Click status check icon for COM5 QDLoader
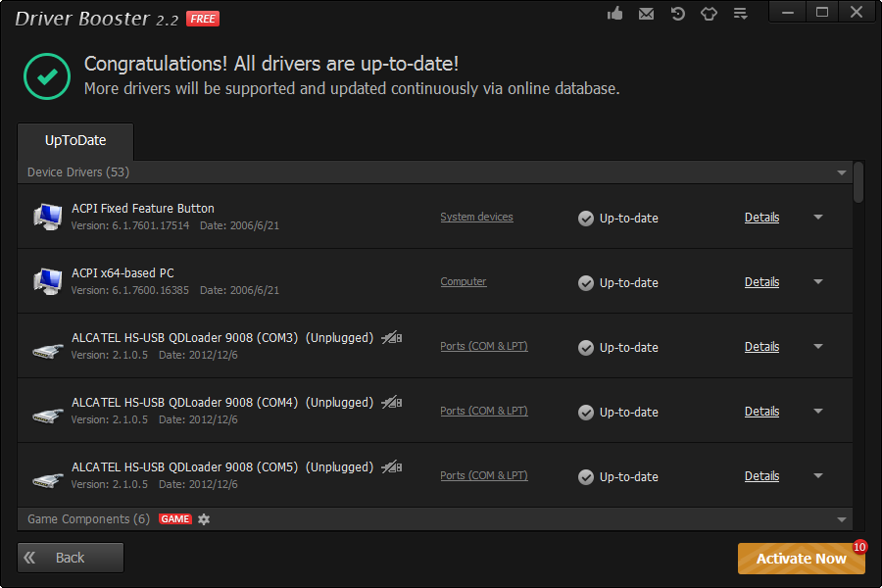Viewport: 882px width, 588px height. click(586, 477)
